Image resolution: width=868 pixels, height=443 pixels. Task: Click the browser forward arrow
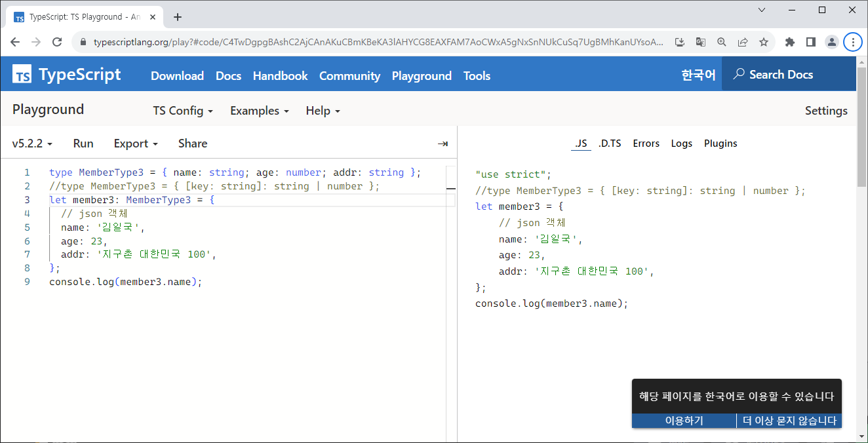[x=36, y=42]
